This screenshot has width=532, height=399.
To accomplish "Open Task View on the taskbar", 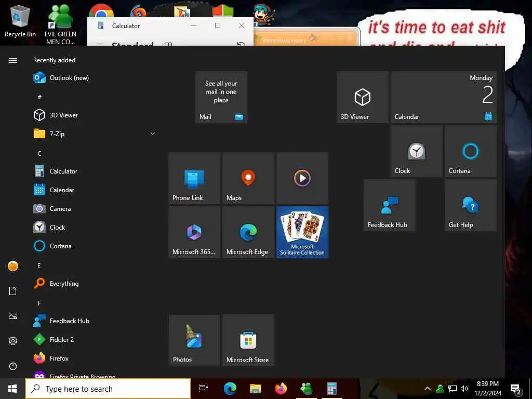I will tap(204, 389).
